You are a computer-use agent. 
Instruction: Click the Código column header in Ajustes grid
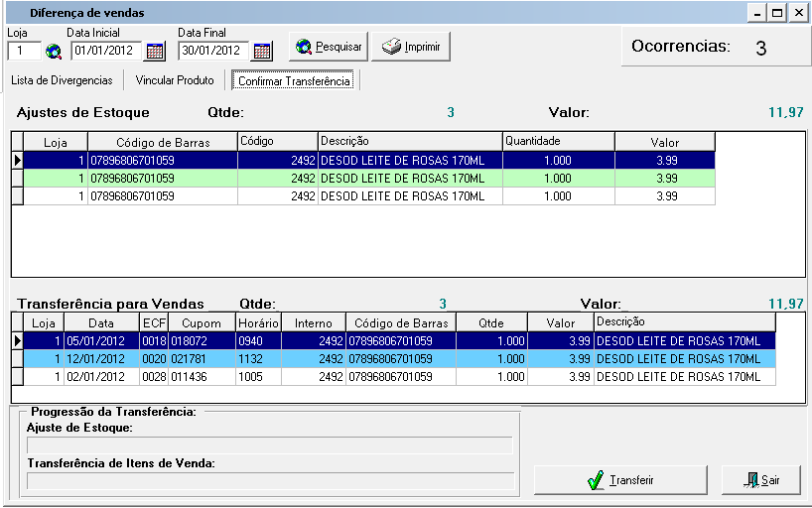pyautogui.click(x=278, y=142)
